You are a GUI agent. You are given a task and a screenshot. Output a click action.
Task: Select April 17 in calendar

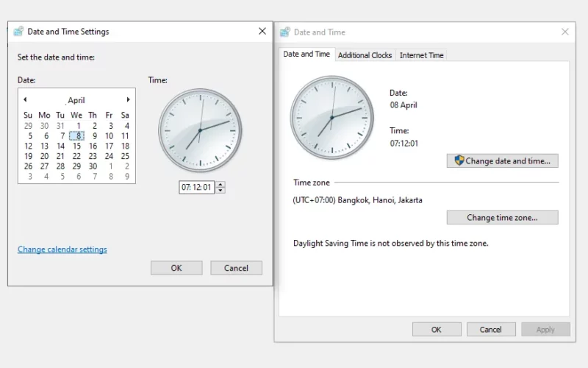(x=109, y=146)
